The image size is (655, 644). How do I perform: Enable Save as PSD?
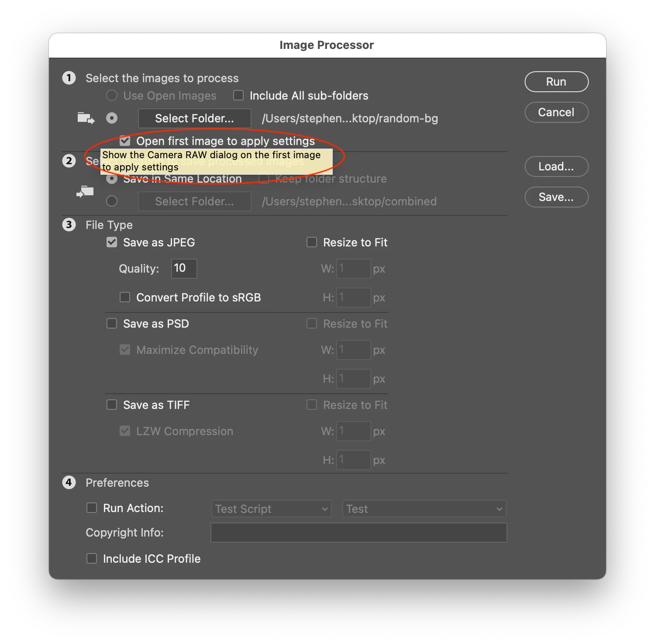point(112,323)
